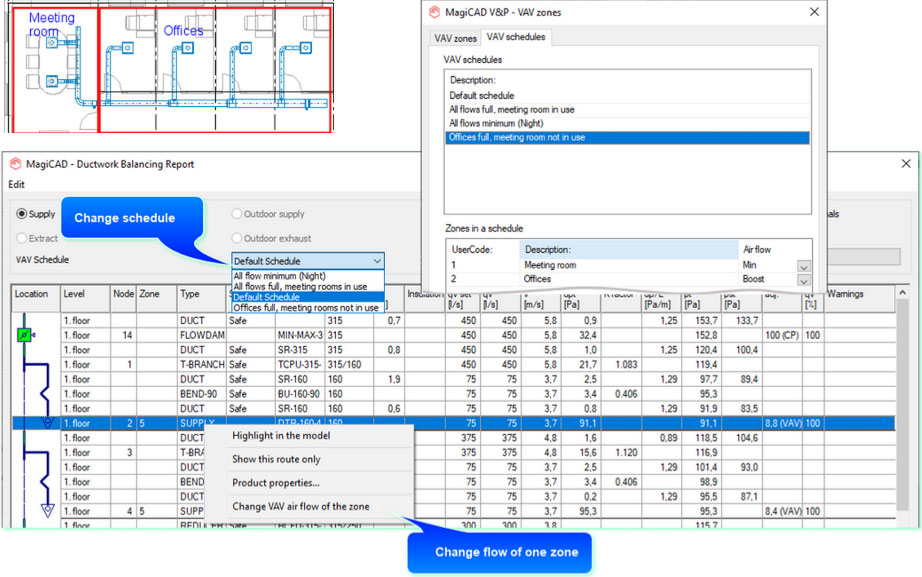Click the BU-160-90 product cell

(x=300, y=394)
